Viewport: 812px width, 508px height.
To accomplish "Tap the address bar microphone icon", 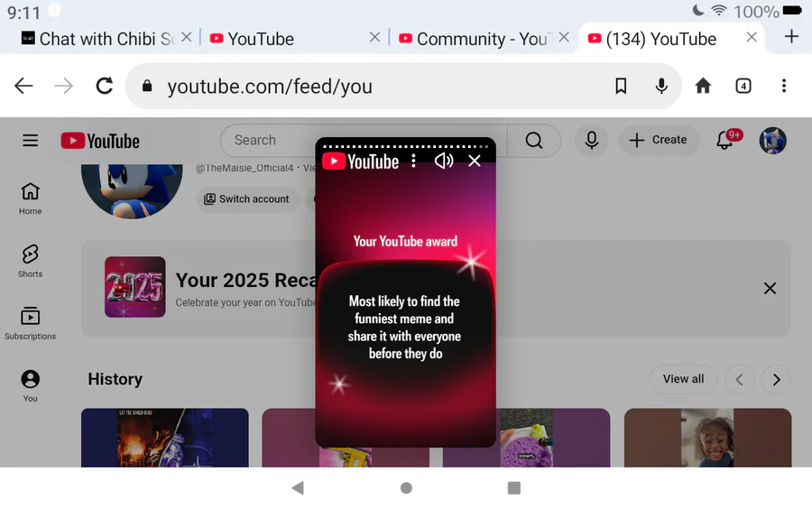I will (x=660, y=86).
